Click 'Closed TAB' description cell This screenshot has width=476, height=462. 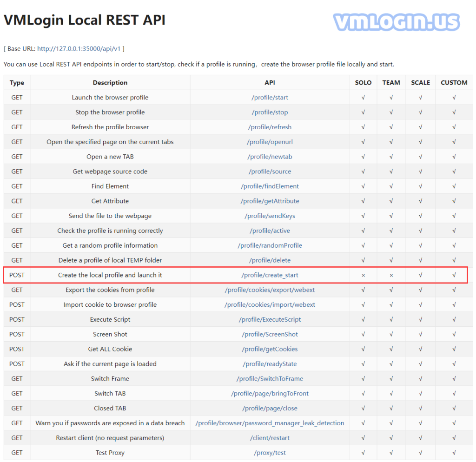click(110, 408)
